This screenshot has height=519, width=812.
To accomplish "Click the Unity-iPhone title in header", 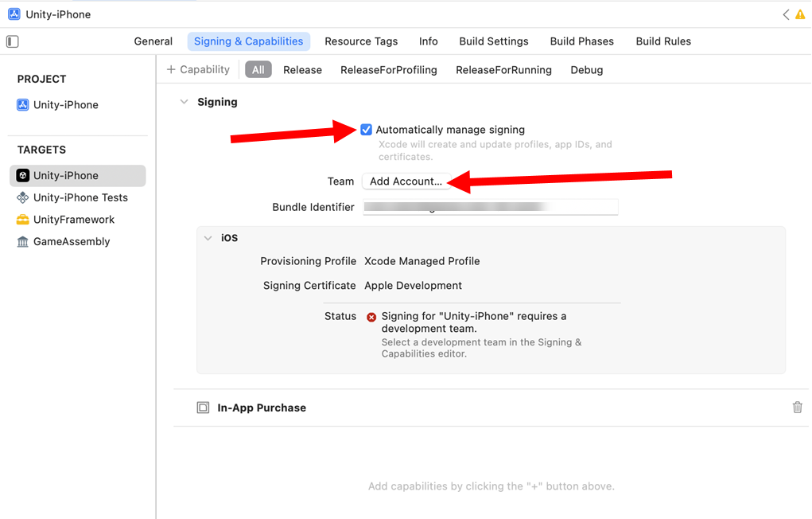I will click(58, 14).
